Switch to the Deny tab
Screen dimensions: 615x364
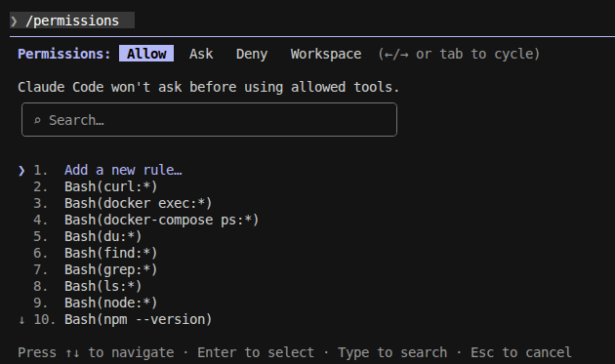[252, 54]
